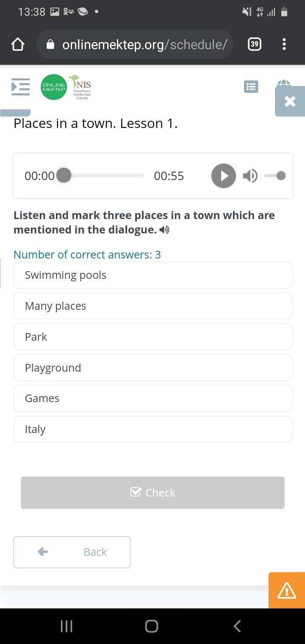
Task: Click the audio volume slider
Action: click(x=275, y=176)
